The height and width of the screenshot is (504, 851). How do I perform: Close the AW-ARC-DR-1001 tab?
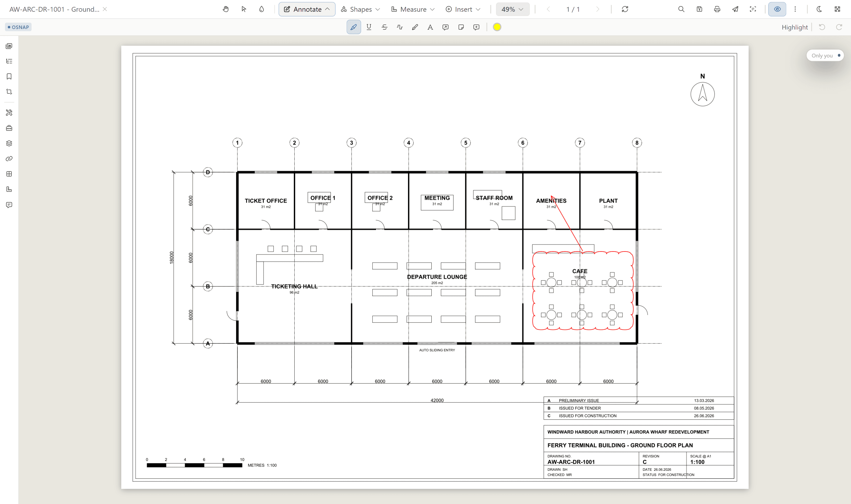click(x=105, y=9)
